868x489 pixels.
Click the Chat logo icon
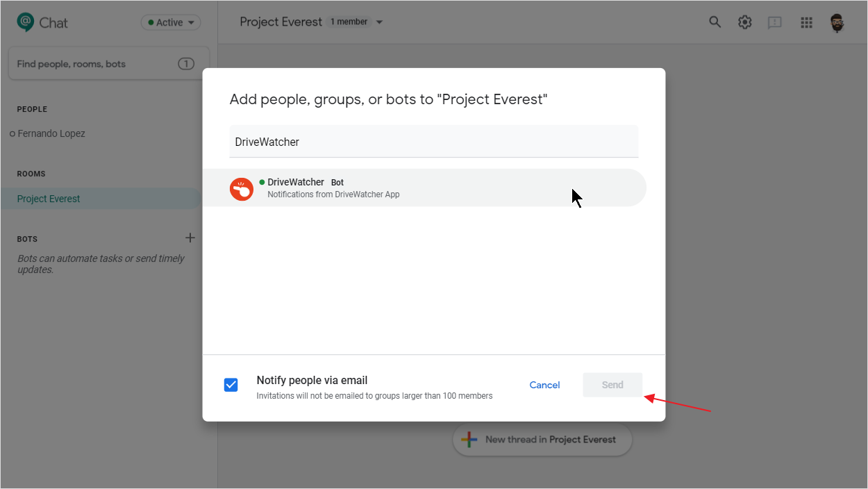23,22
